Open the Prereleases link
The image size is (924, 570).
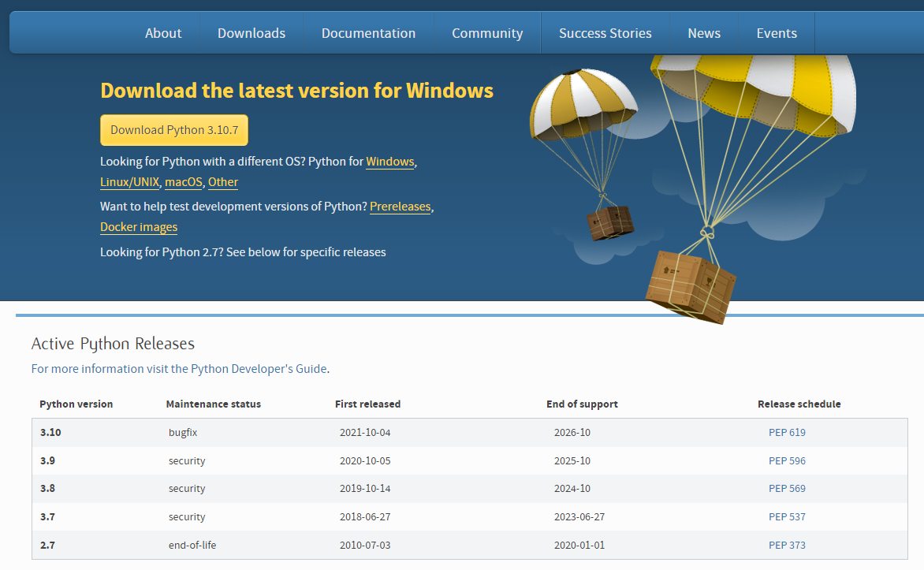(401, 207)
